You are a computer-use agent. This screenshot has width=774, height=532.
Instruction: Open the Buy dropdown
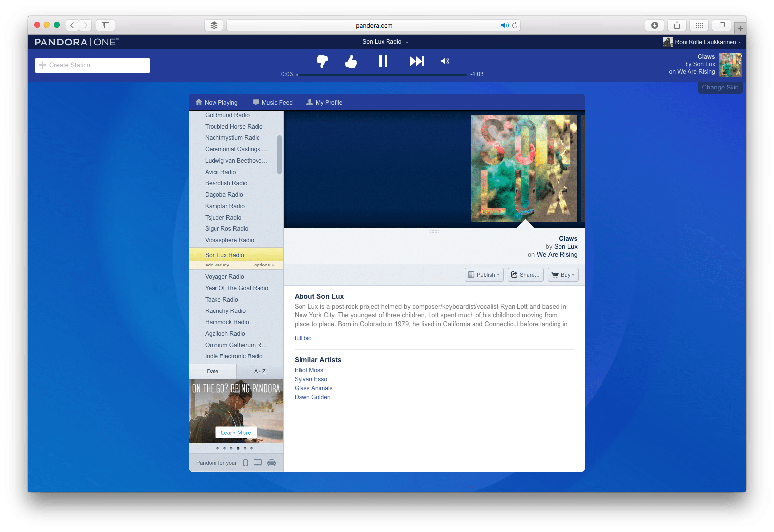point(563,275)
